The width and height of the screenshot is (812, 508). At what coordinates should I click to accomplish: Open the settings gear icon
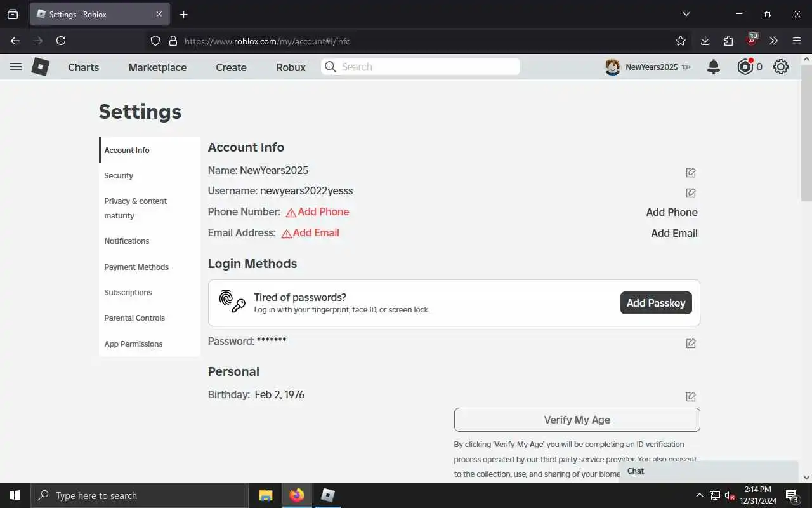point(781,67)
